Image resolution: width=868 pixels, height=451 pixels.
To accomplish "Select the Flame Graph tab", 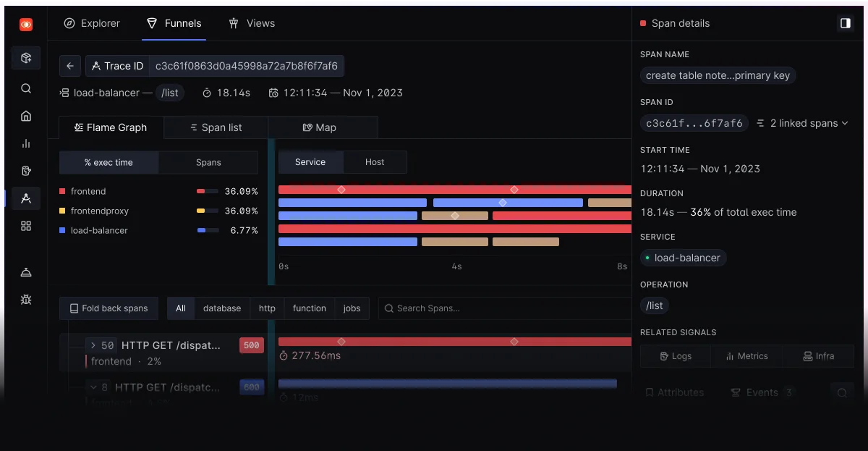I will coord(111,127).
